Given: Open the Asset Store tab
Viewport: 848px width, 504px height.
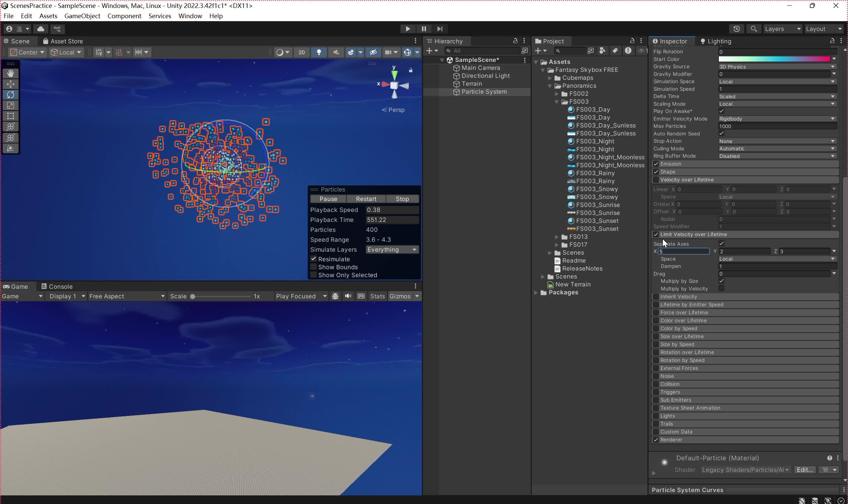Looking at the screenshot, I should click(63, 41).
